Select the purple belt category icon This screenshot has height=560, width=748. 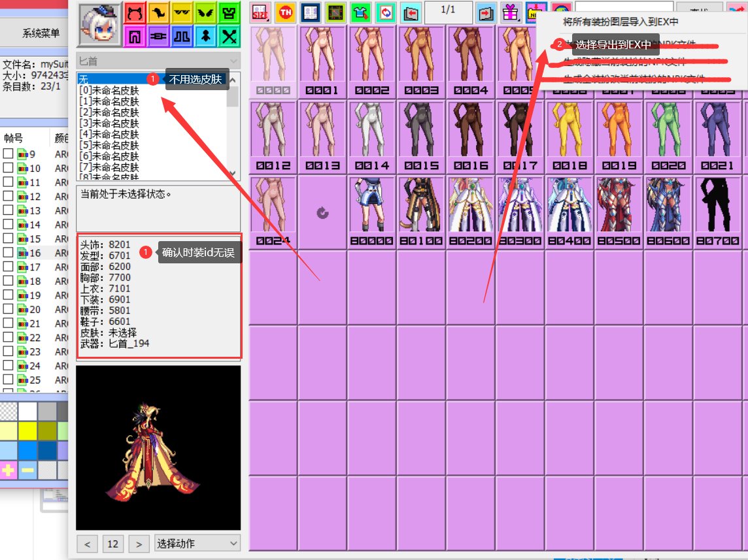(x=158, y=37)
